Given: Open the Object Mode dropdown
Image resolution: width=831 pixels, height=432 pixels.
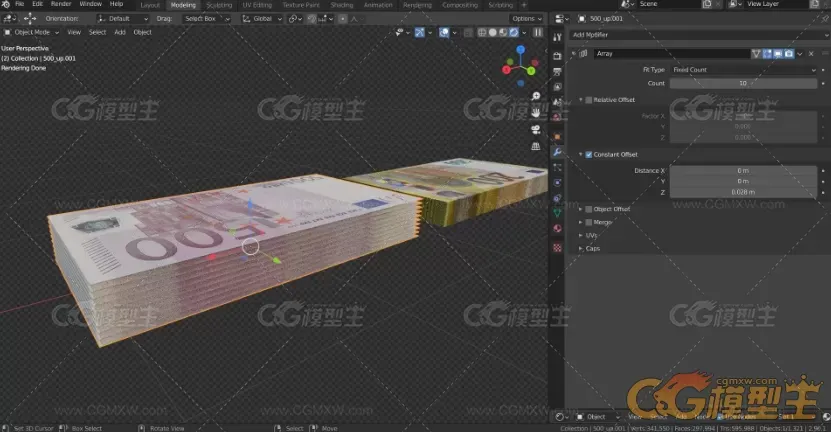Looking at the screenshot, I should (x=31, y=32).
